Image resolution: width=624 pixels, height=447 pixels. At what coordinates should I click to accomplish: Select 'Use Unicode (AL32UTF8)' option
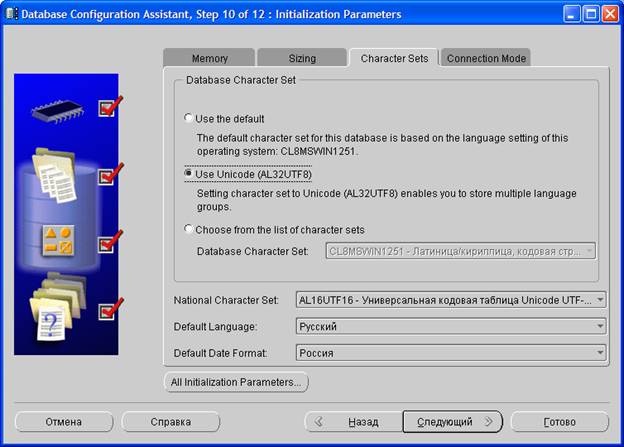[188, 173]
